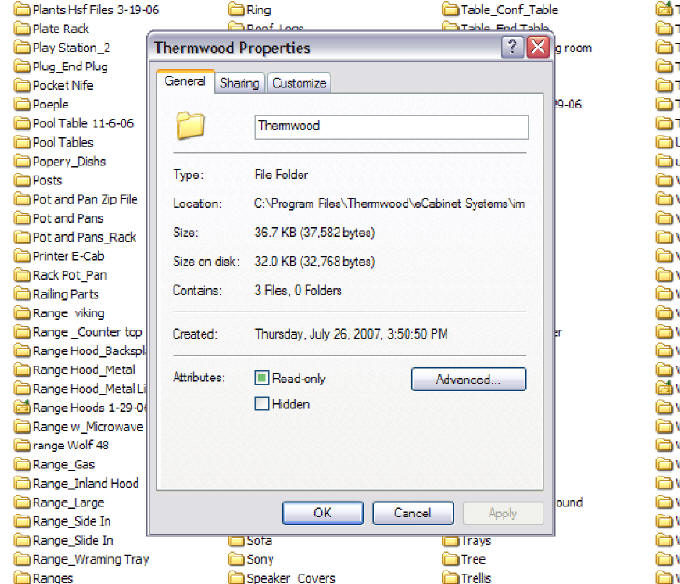Switch to the Sharing tab
Viewport: 680px width, 584px height.
pos(239,83)
